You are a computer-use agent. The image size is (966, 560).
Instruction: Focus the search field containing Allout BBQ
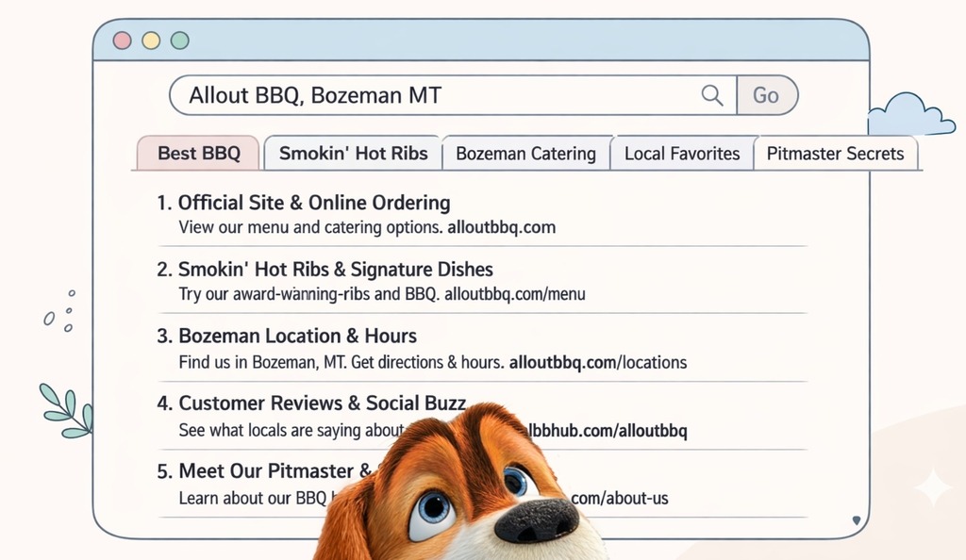(453, 95)
